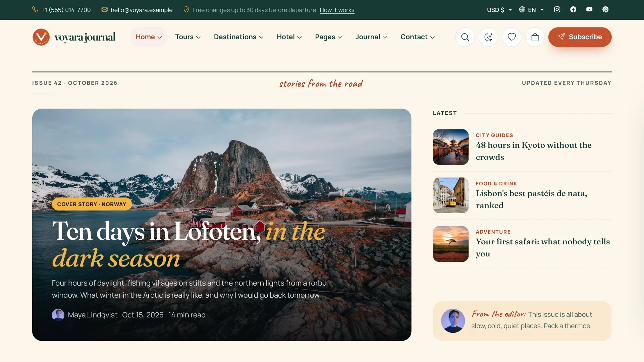
Task: Open the shopping bag cart icon
Action: coord(535,37)
